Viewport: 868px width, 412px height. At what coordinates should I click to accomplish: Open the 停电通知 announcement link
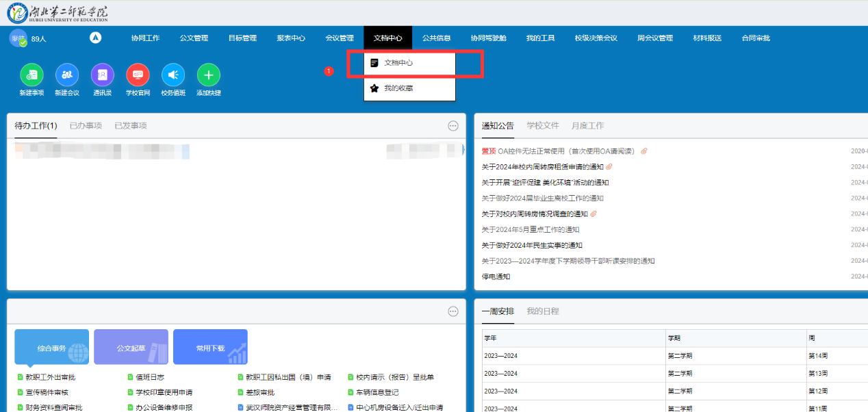coord(496,277)
